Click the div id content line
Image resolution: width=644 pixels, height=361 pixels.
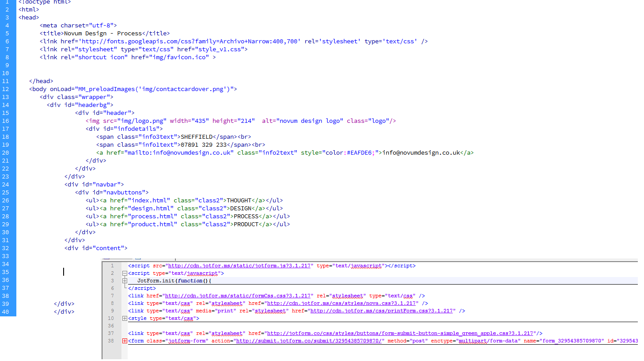(x=96, y=248)
